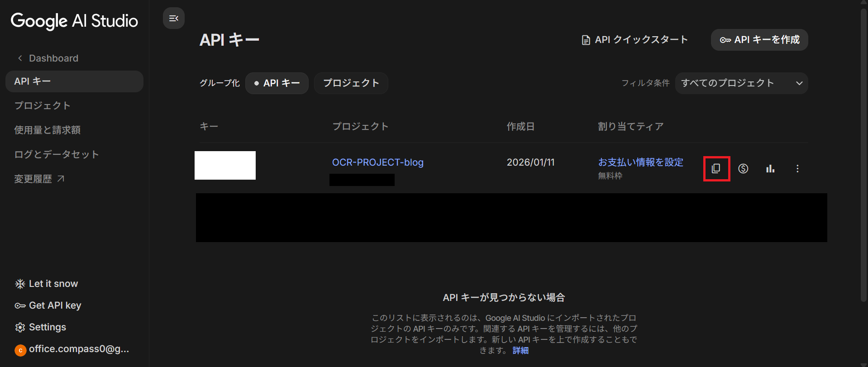
Task: Click the 作成日 column header
Action: [x=520, y=127]
